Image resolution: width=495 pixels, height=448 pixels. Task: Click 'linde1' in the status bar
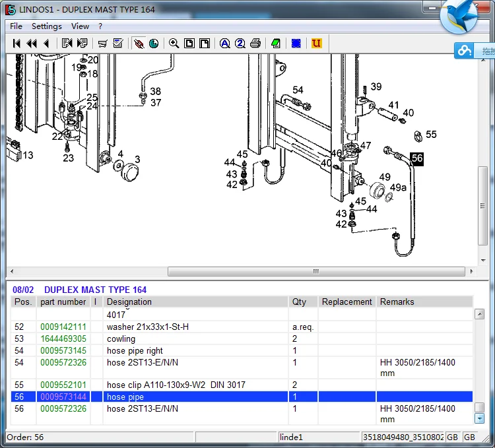[291, 437]
